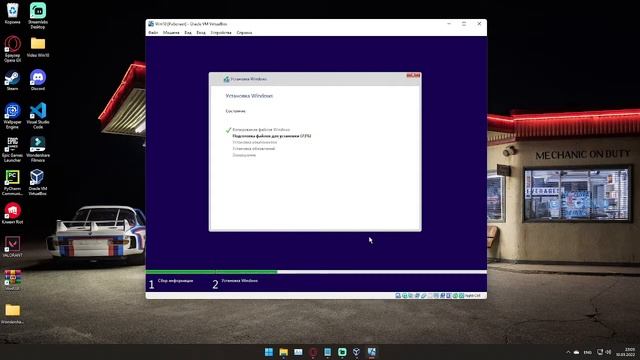640x360 pixels.
Task: Open the Ввод menu in VirtualBox
Action: (x=201, y=33)
